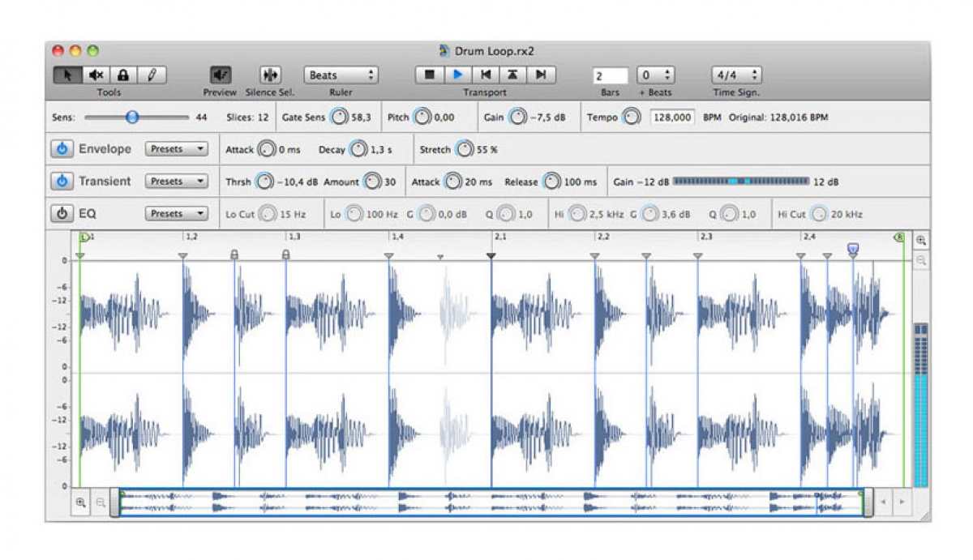The height and width of the screenshot is (560, 973).
Task: Open the Transient Presets dropdown
Action: [x=177, y=182]
